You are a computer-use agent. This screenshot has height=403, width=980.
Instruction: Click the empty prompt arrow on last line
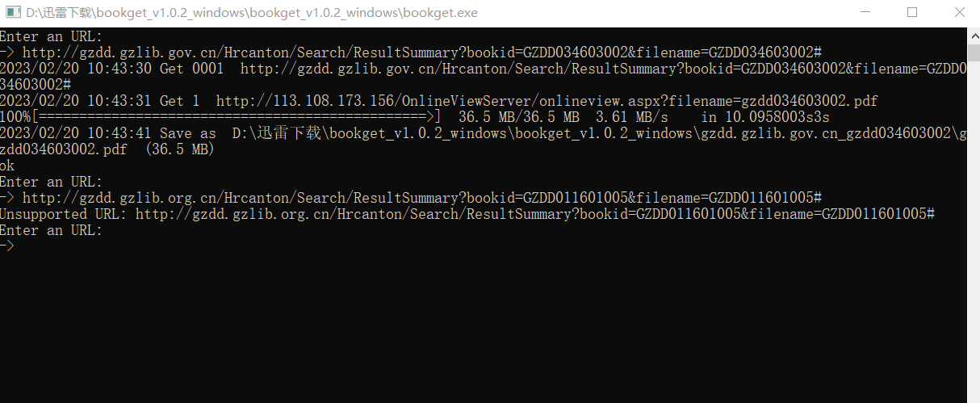tap(7, 246)
